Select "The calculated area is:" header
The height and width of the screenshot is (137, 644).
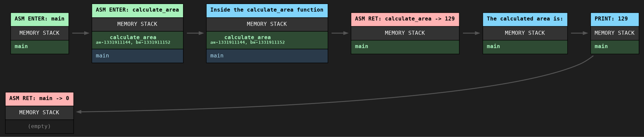pyautogui.click(x=525, y=20)
